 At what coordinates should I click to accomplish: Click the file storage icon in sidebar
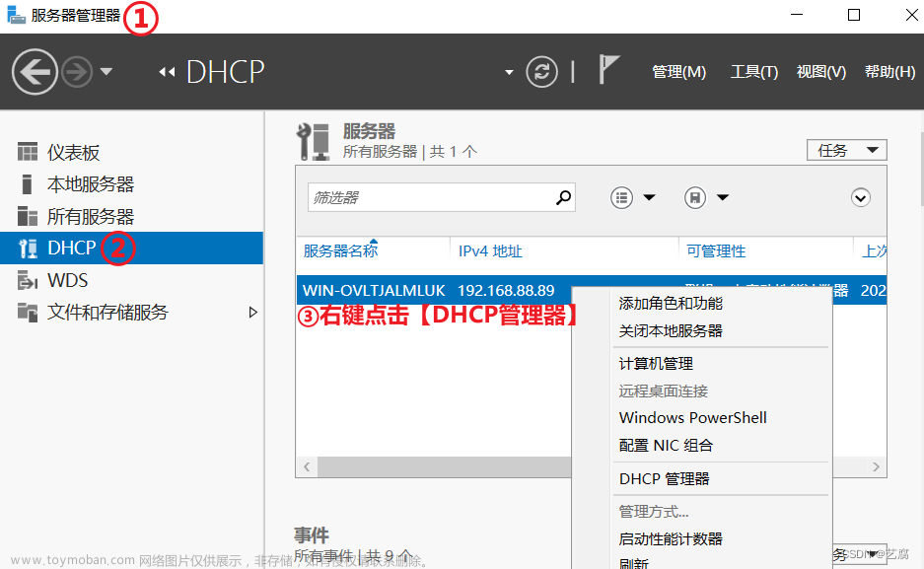pyautogui.click(x=27, y=313)
